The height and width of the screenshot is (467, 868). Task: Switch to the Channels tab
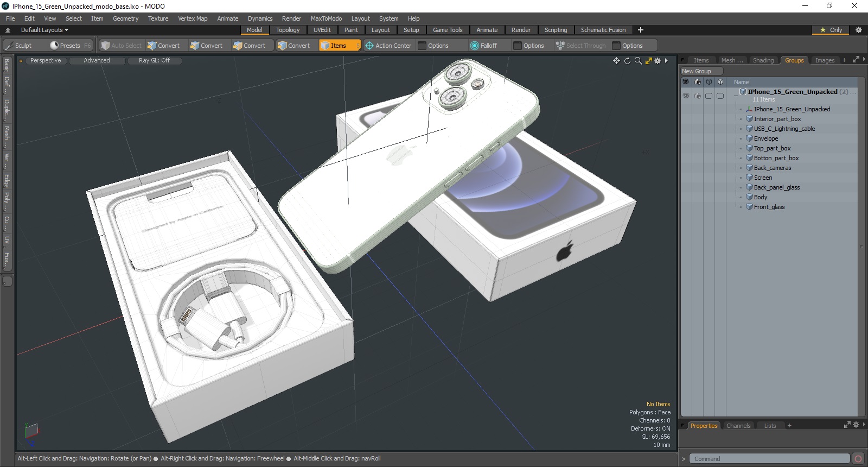tap(738, 426)
